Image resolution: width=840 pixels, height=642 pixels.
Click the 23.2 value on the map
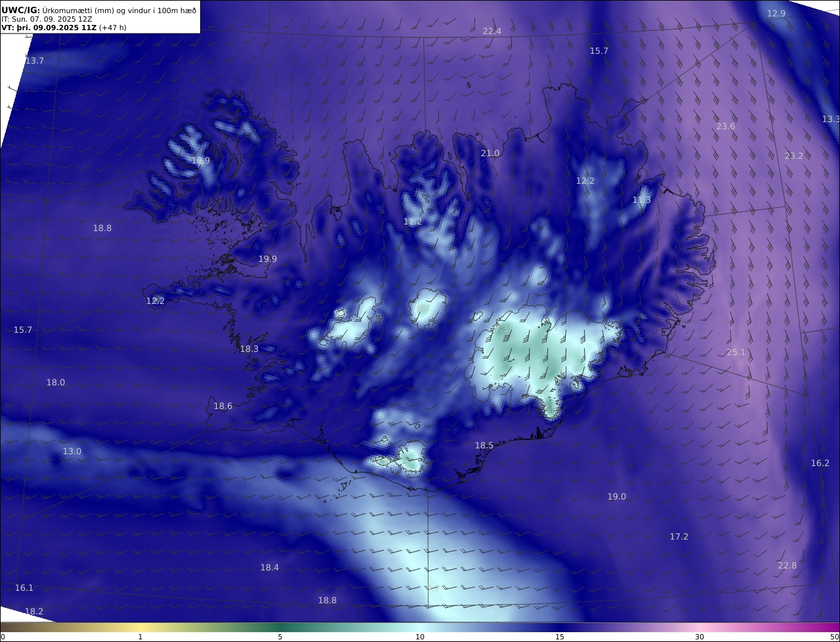(x=793, y=156)
